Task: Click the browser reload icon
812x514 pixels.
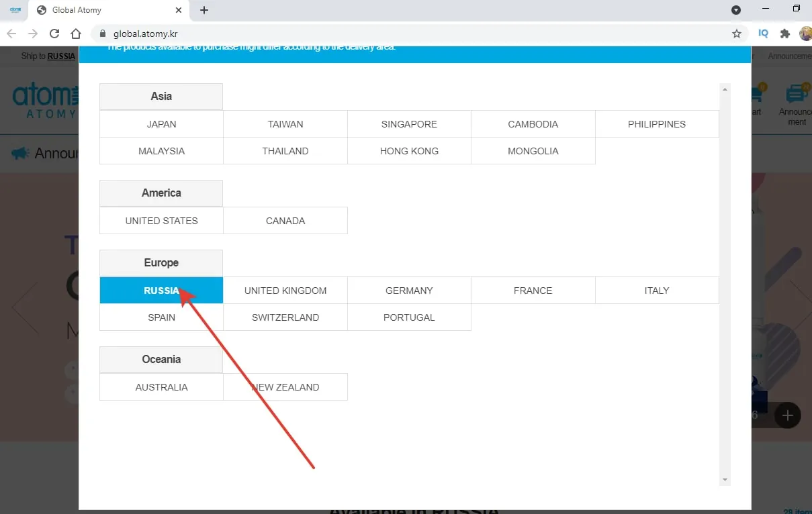Action: point(54,34)
